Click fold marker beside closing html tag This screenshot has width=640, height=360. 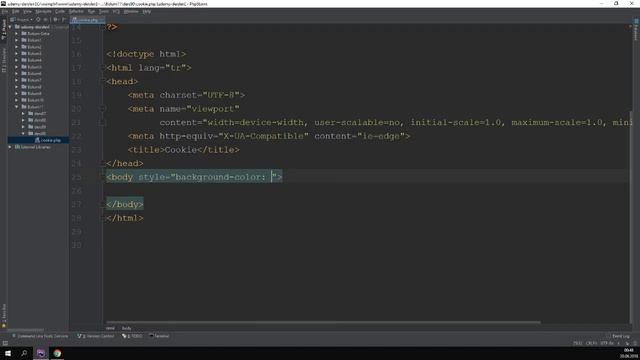(x=103, y=218)
